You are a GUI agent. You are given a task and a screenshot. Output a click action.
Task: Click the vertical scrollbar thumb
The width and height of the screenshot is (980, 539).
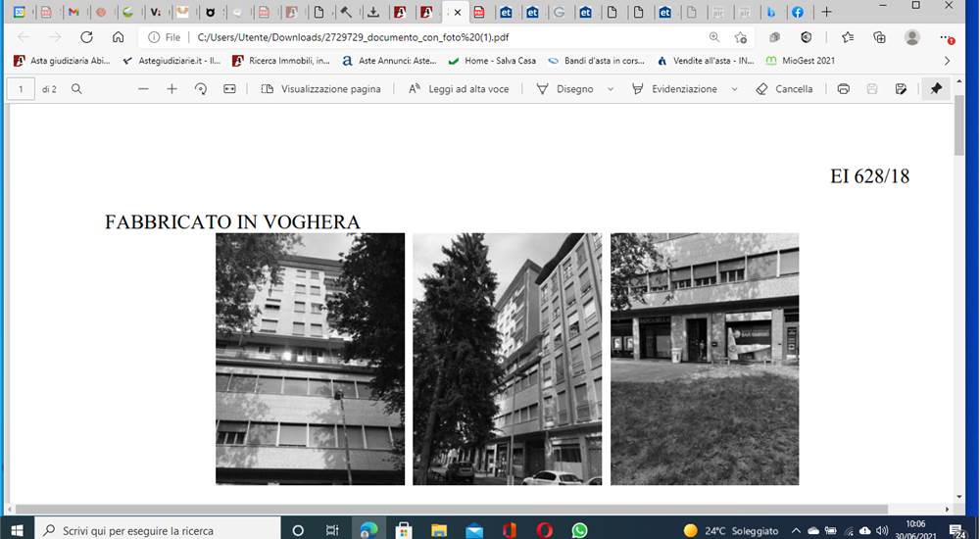tap(959, 127)
